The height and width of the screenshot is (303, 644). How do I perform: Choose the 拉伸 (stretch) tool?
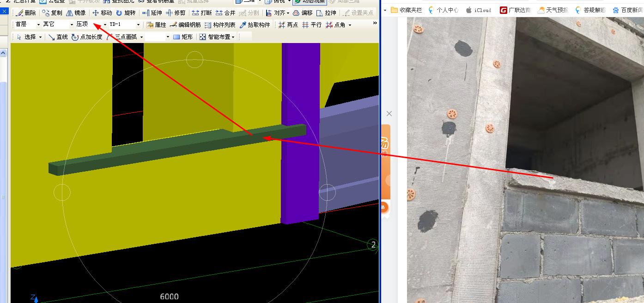pyautogui.click(x=326, y=13)
